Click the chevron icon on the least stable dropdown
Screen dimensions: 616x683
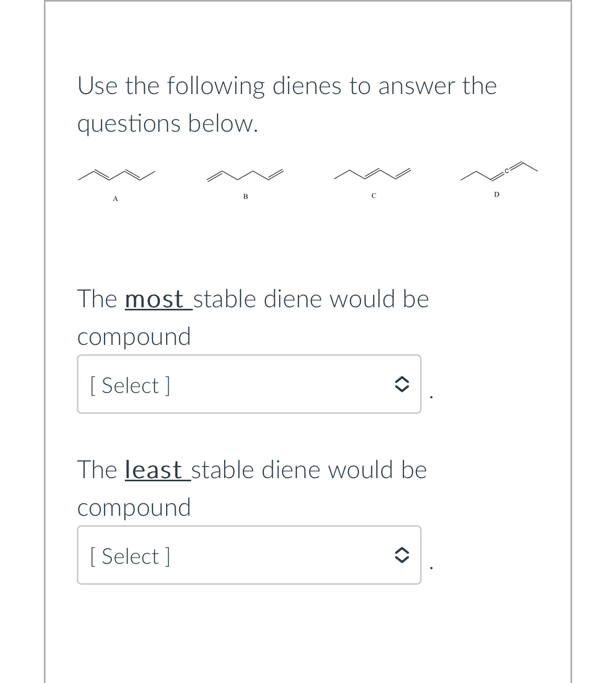pyautogui.click(x=402, y=555)
